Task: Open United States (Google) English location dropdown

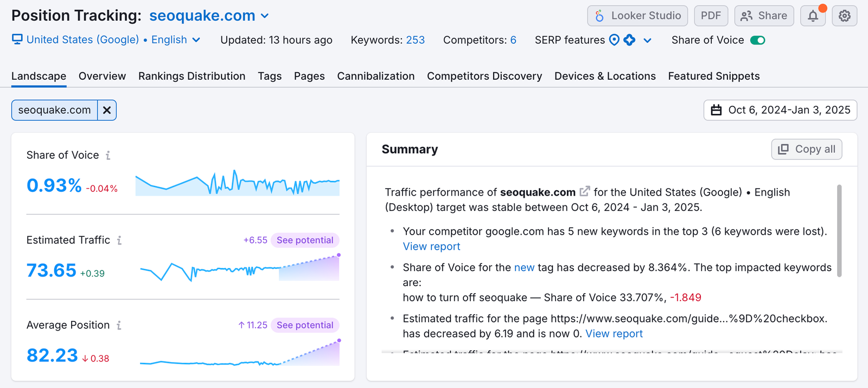Action: (196, 40)
